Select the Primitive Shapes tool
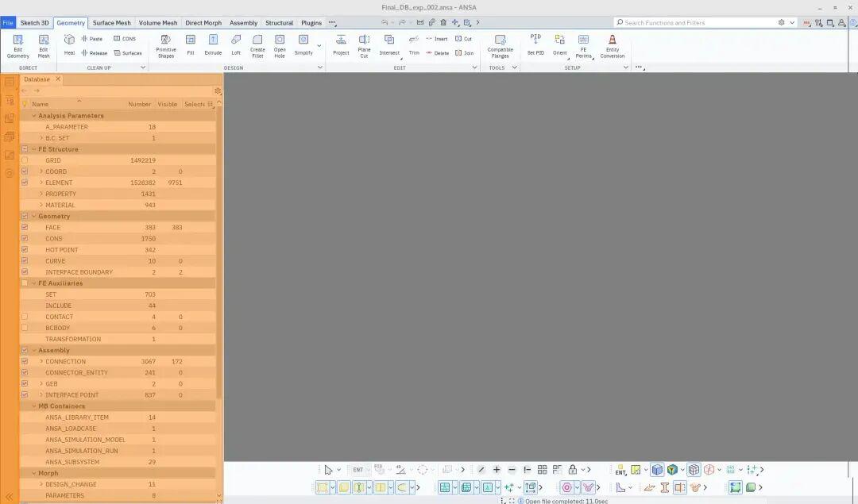The image size is (858, 504). coord(166,46)
